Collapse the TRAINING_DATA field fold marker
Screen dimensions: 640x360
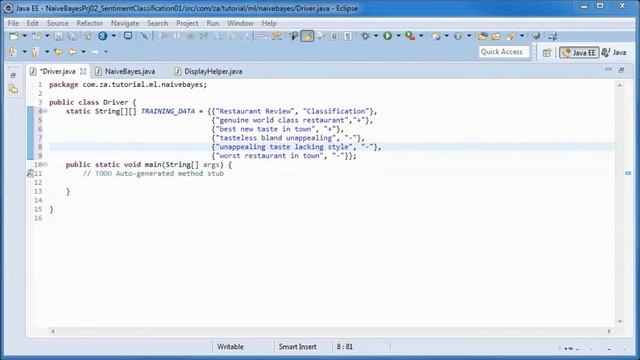45,111
